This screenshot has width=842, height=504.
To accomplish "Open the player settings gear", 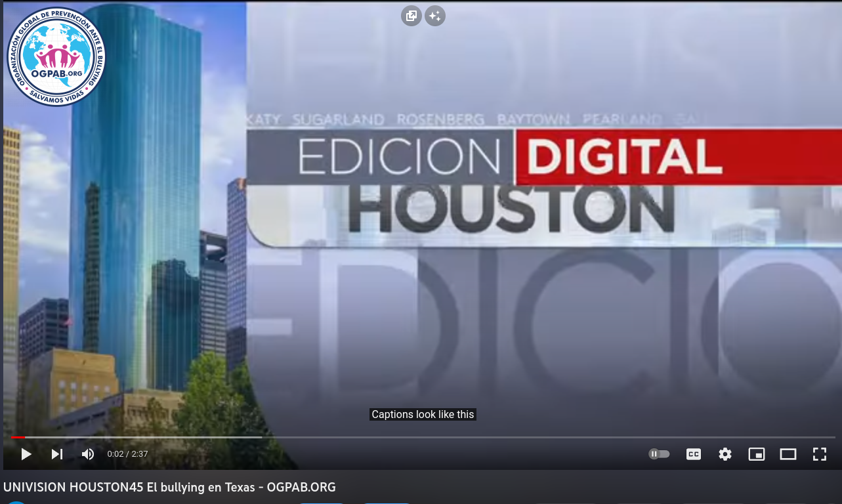I will coord(725,454).
